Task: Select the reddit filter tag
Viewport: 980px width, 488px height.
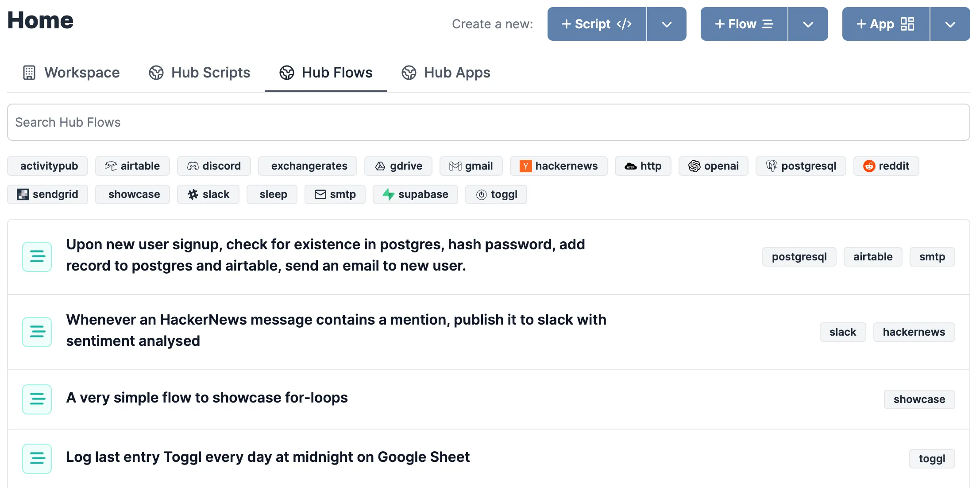Action: pos(886,166)
